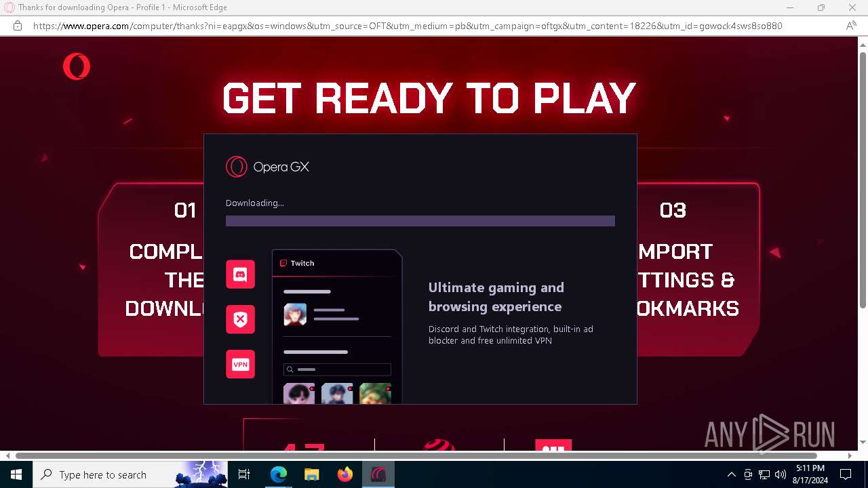The width and height of the screenshot is (868, 488).
Task: Click the Twitch panel header label
Action: pos(302,263)
